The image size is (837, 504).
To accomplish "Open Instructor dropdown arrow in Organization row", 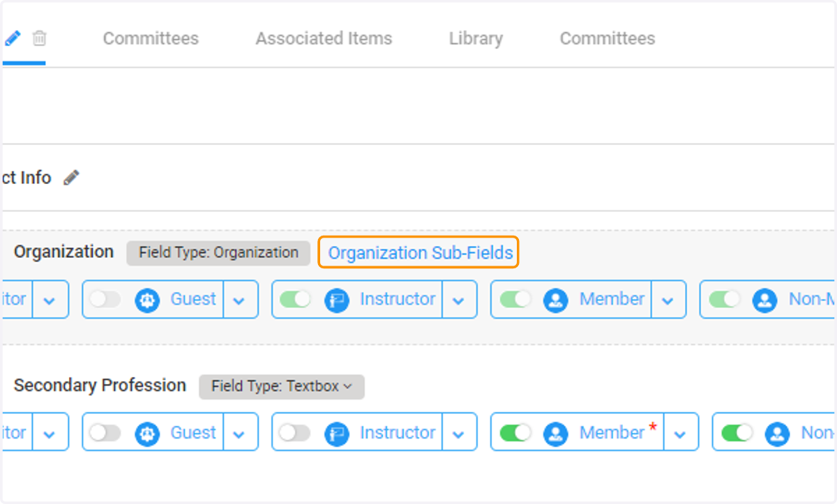I will point(458,300).
